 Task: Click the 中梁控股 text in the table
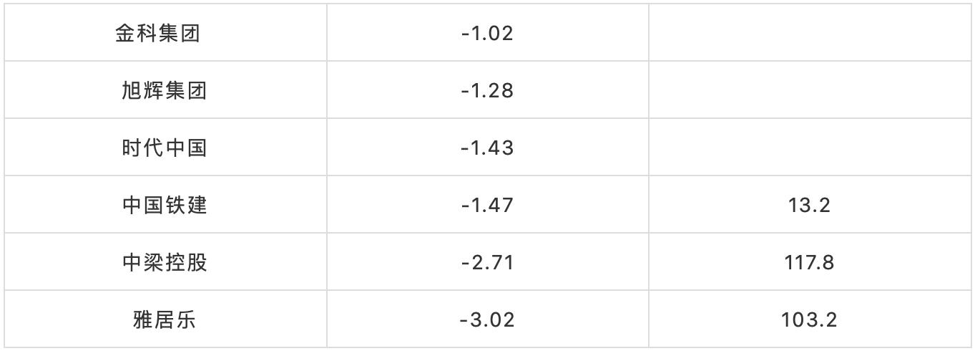point(164,262)
